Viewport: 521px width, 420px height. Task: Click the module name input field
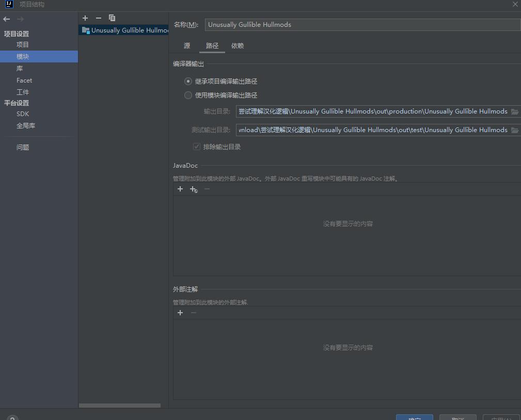[361, 25]
